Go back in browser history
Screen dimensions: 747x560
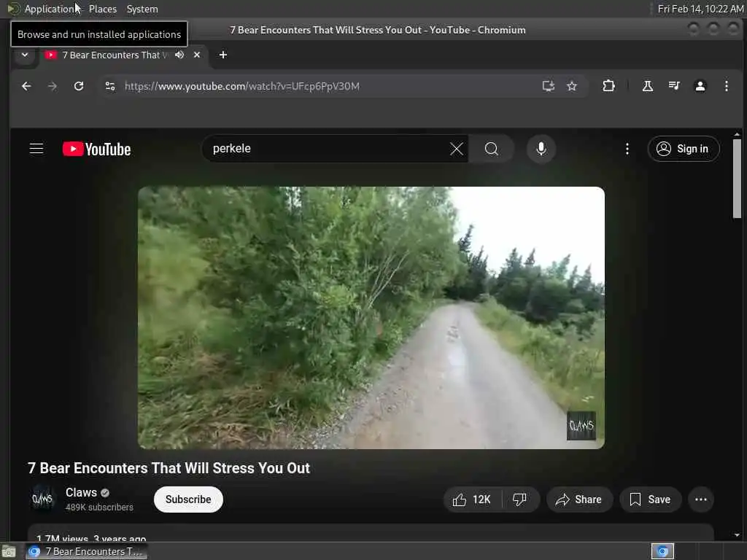click(x=26, y=86)
